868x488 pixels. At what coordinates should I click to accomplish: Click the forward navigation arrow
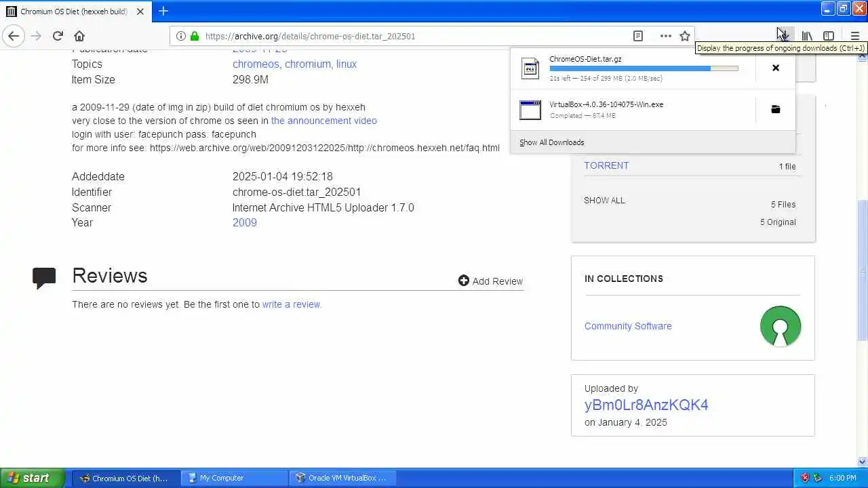coord(36,36)
